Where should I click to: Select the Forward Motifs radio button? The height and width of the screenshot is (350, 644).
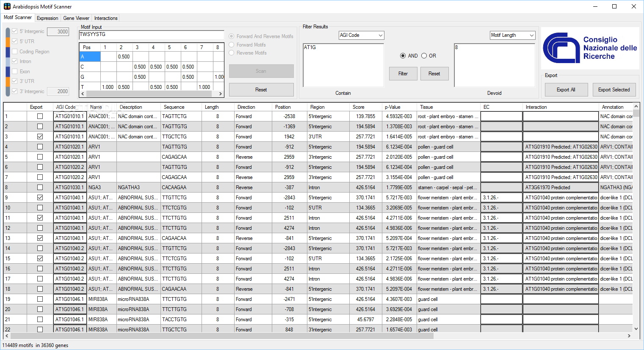coord(232,45)
